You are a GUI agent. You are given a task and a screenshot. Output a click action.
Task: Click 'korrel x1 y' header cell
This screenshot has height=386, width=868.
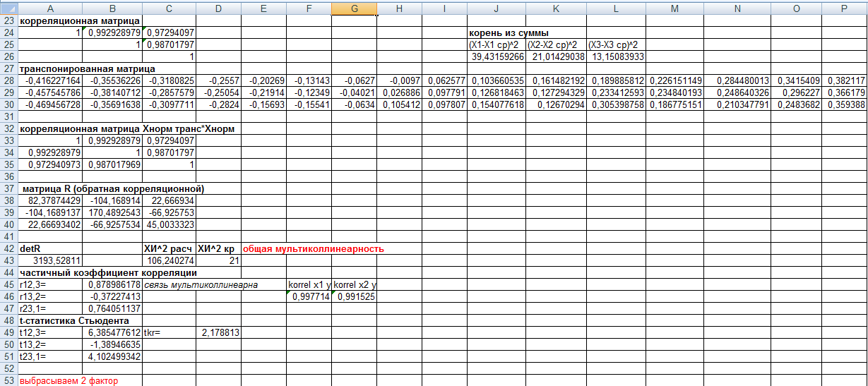coord(309,285)
